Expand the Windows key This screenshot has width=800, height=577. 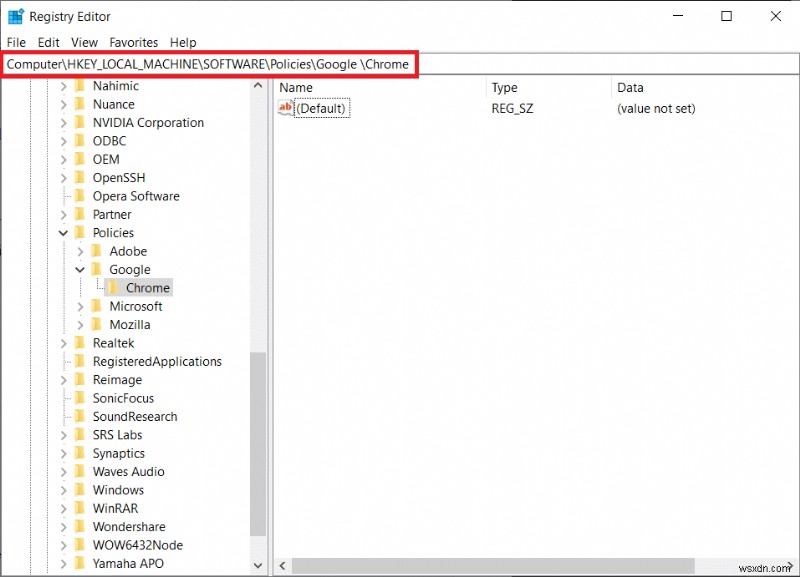coord(63,489)
